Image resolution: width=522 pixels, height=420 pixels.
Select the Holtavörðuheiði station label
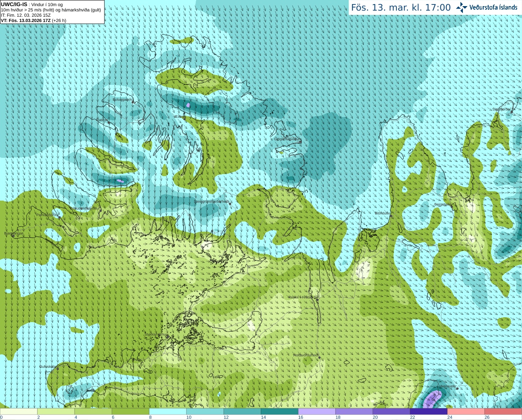(306, 355)
